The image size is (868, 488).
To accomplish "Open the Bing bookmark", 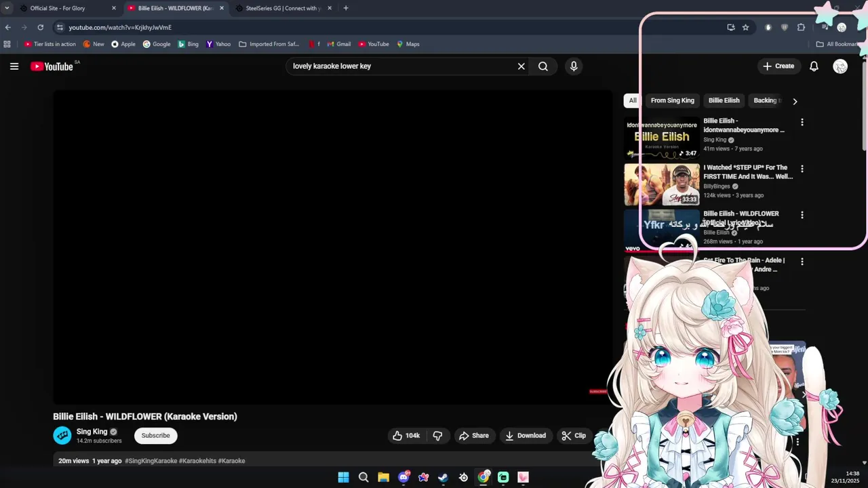I will (189, 44).
